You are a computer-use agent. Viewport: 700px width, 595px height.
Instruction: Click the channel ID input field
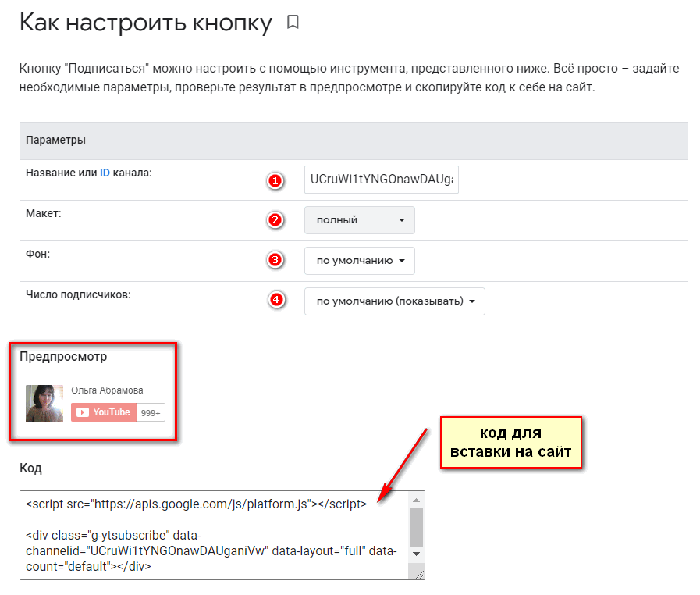382,180
